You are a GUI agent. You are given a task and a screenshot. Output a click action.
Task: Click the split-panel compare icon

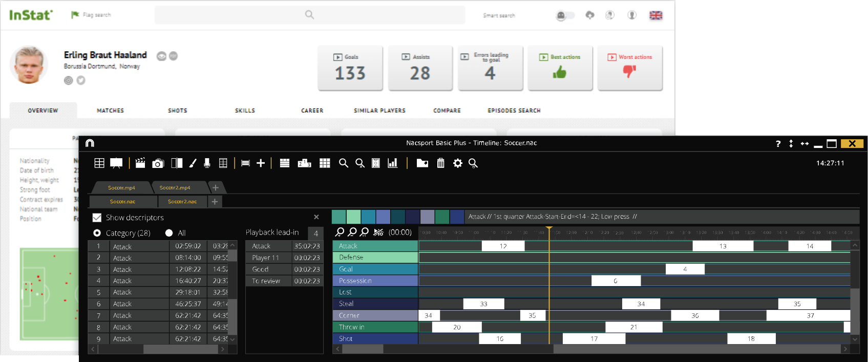coord(177,163)
